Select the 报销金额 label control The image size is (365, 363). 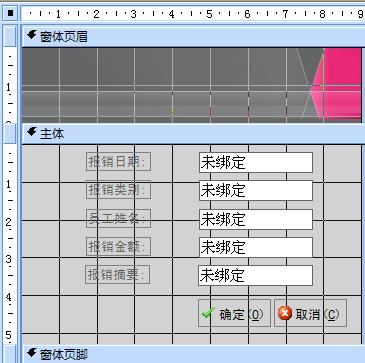tap(118, 247)
